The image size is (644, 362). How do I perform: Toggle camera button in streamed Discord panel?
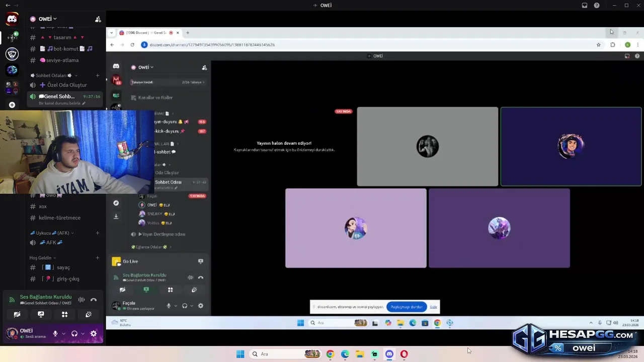(122, 290)
